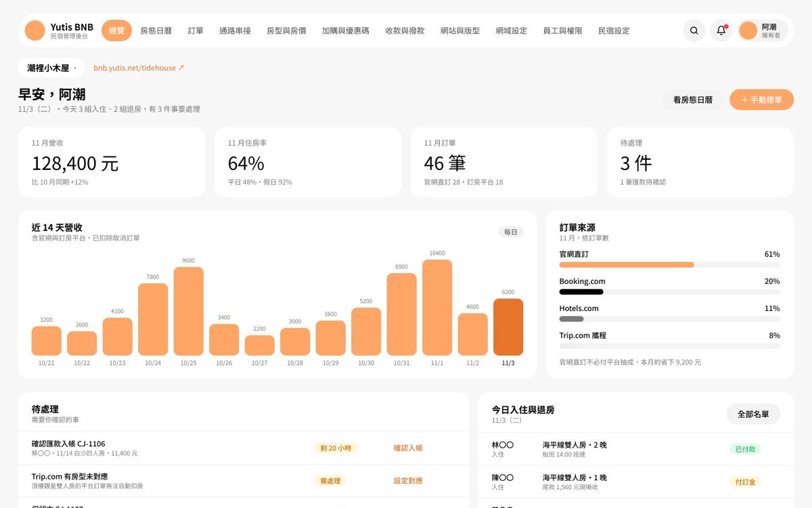Open 通路串接 tab

(x=235, y=30)
